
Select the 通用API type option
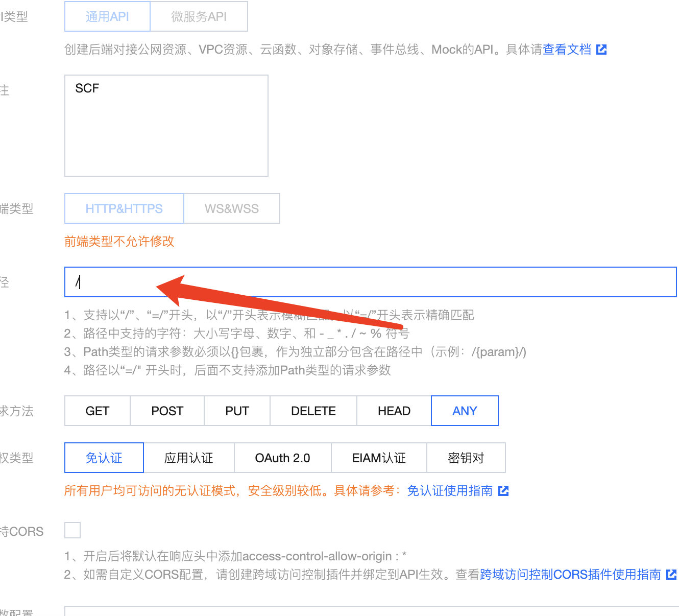coord(107,17)
